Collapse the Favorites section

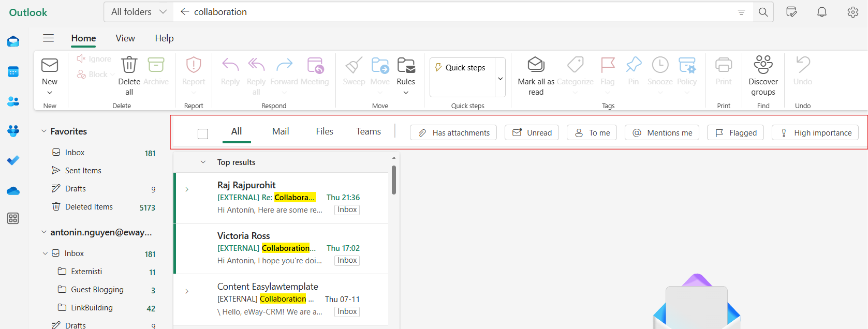click(44, 131)
